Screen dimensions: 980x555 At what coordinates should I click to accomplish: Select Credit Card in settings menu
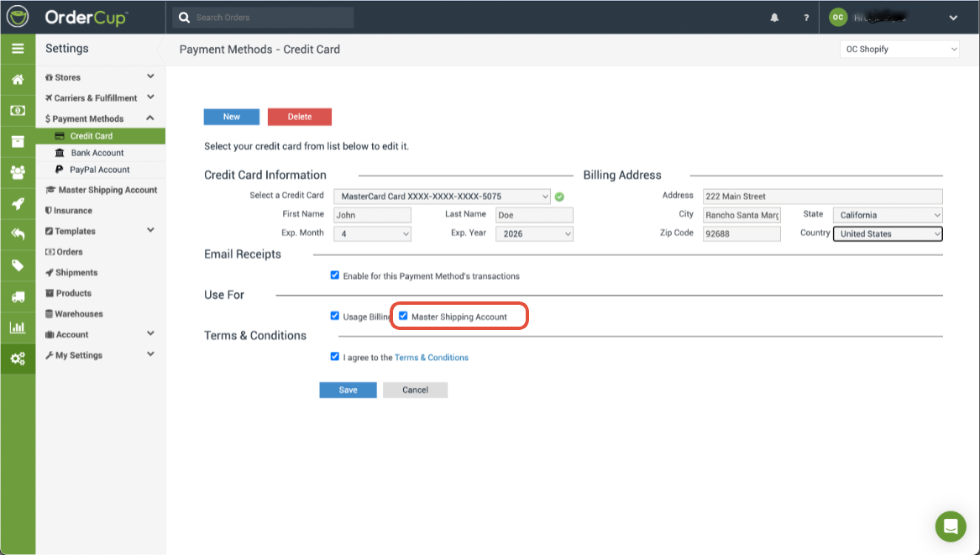[x=101, y=136]
